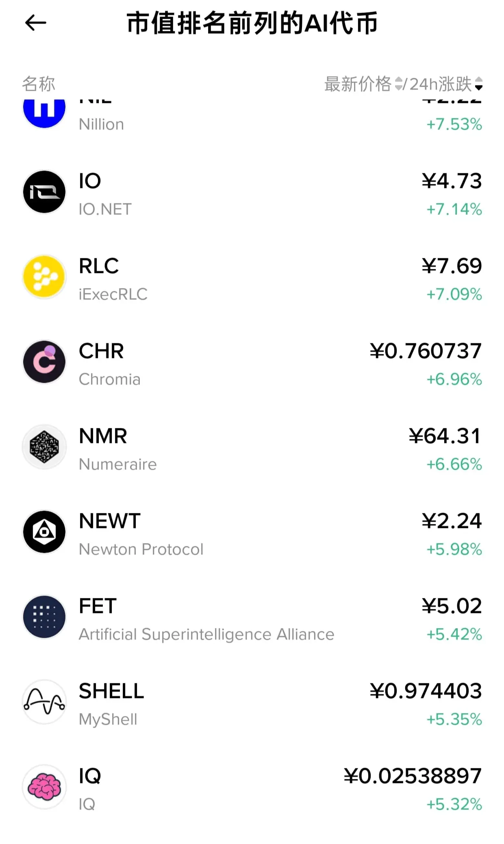Viewport: 504px width, 844px height.
Task: Tap the pink brain IQ logo
Action: click(44, 787)
